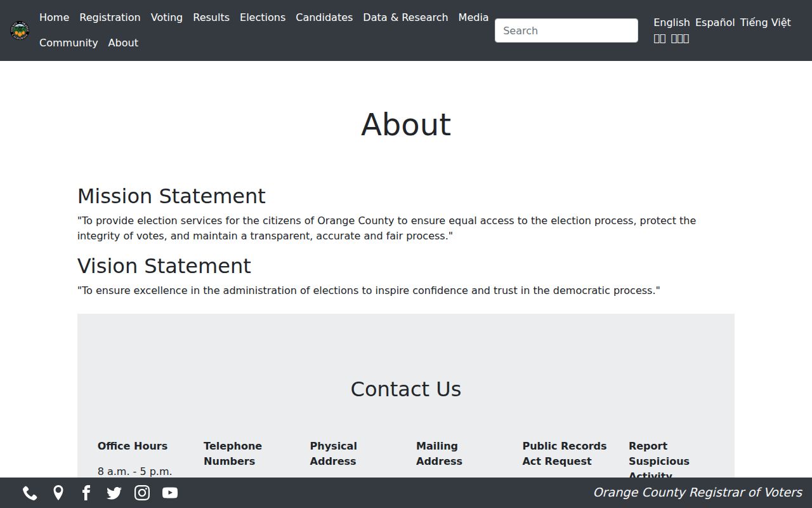
Task: Select the second Asian-language link below Español
Action: tap(680, 39)
